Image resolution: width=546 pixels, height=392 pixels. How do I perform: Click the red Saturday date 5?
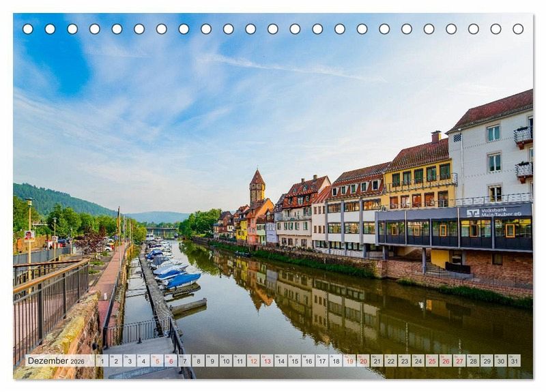pos(157,361)
